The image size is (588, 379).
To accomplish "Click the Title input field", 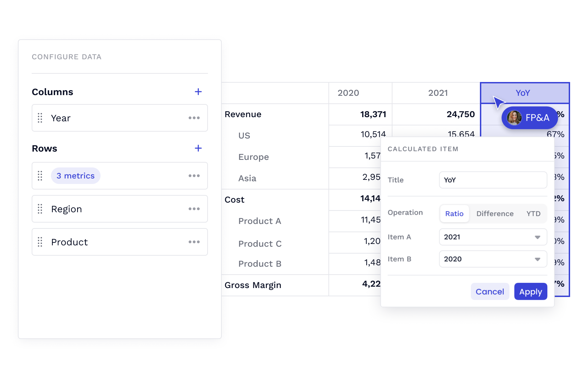I will (493, 180).
